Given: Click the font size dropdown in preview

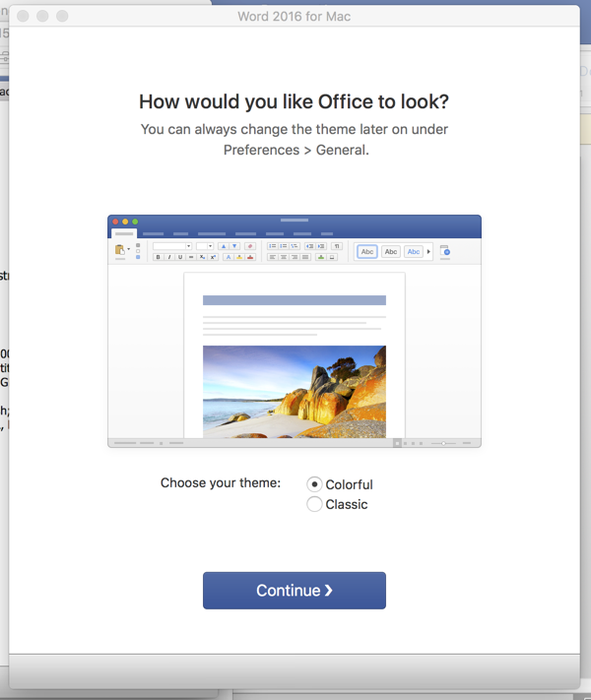Looking at the screenshot, I should coord(204,246).
